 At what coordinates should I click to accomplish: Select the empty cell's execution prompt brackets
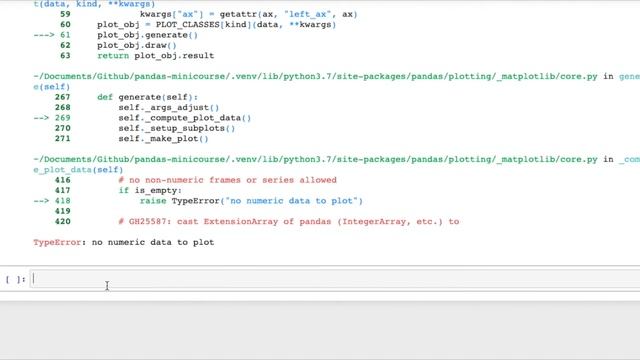click(x=16, y=280)
